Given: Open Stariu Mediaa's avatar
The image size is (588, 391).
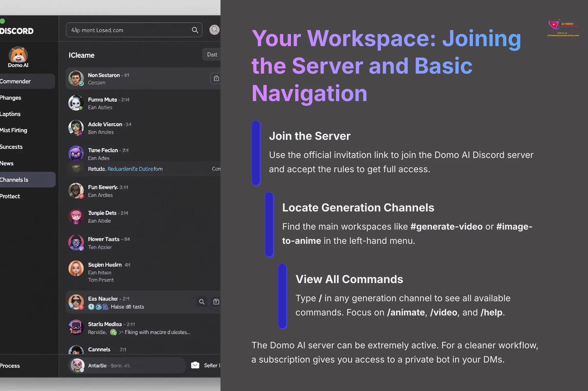Looking at the screenshot, I should click(76, 327).
